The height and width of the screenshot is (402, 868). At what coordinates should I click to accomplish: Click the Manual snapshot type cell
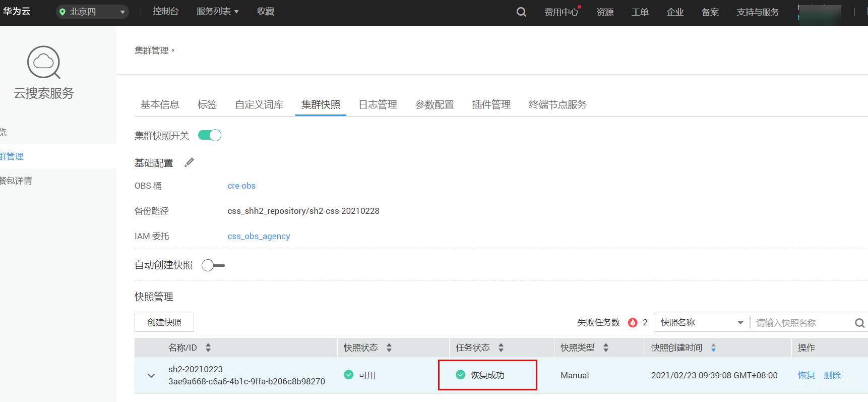click(x=575, y=375)
